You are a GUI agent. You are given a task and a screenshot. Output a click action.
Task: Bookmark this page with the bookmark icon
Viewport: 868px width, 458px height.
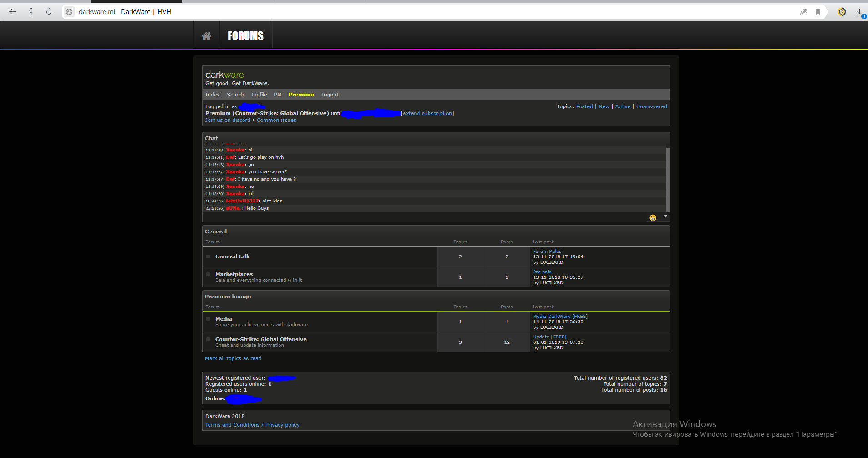818,12
